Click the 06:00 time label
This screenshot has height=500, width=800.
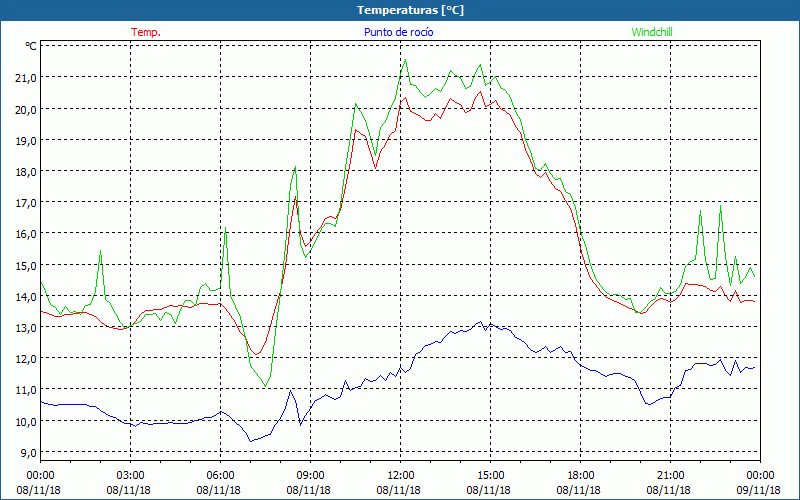pyautogui.click(x=220, y=476)
